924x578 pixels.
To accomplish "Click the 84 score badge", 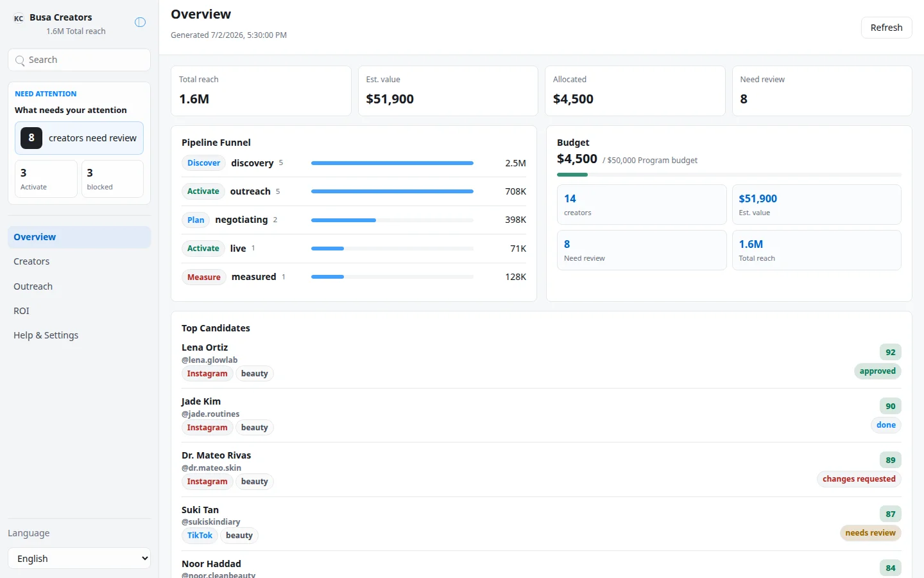I will tap(891, 568).
